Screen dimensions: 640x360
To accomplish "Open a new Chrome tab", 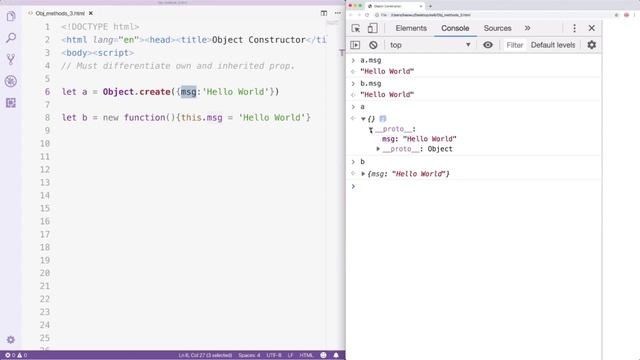I will pos(430,6).
